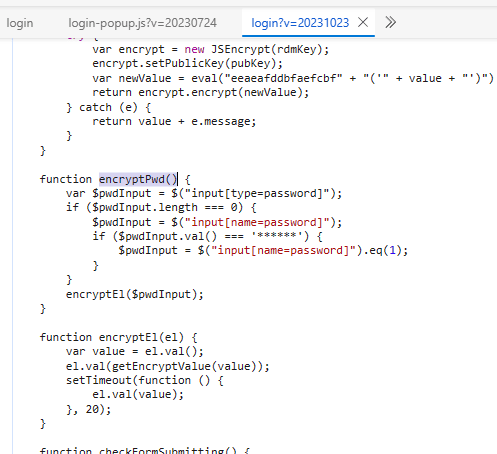Click the 'el.val(value);' line

coord(138,394)
